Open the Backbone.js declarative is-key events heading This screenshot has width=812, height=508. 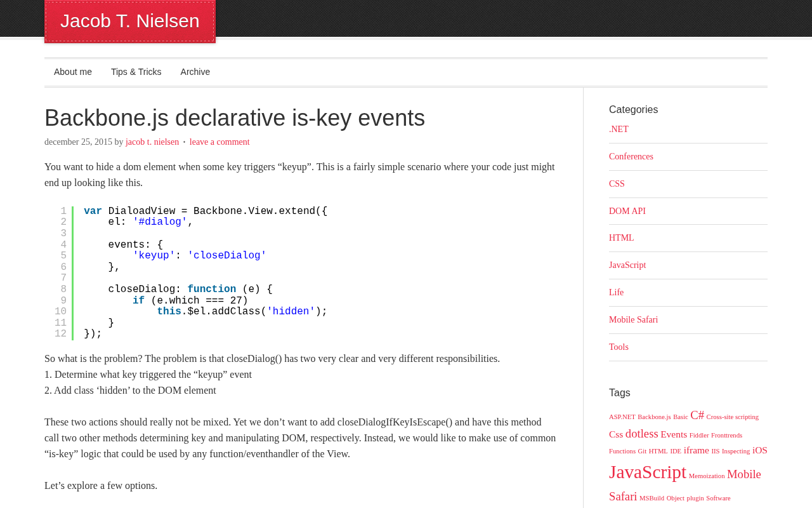(x=235, y=118)
